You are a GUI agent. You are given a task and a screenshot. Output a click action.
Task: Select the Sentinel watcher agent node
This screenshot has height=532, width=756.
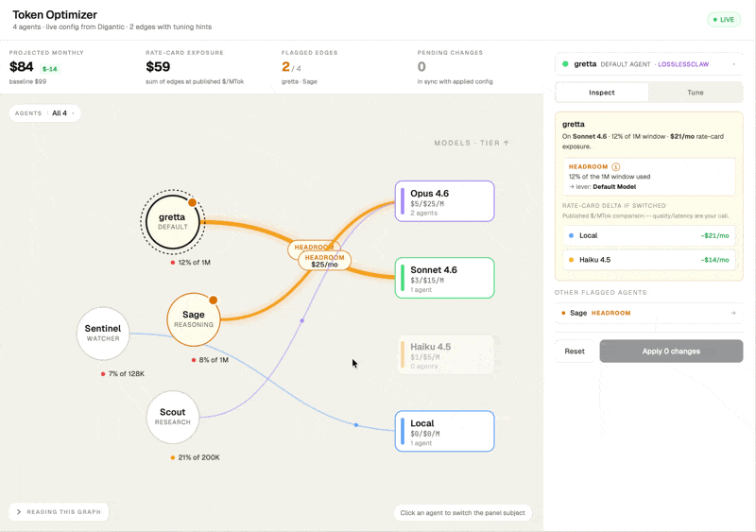pos(103,334)
